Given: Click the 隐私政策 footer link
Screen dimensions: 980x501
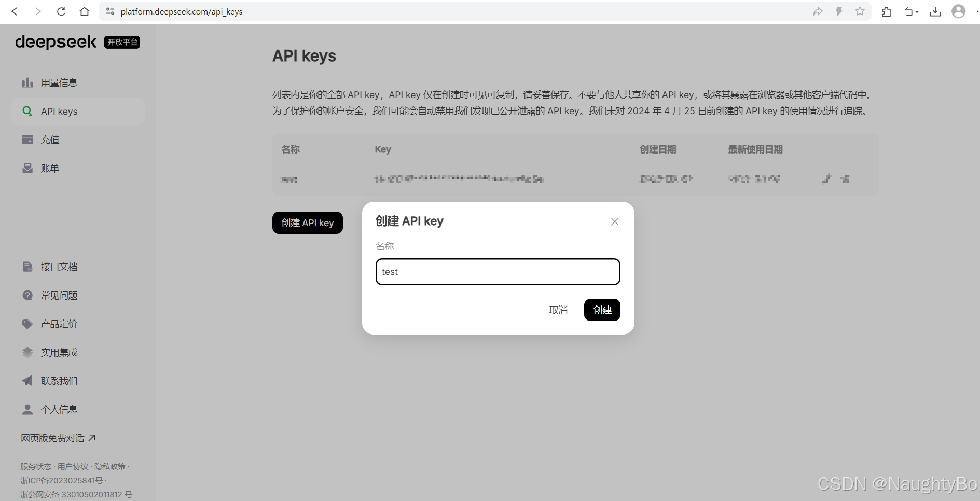Looking at the screenshot, I should point(109,467).
